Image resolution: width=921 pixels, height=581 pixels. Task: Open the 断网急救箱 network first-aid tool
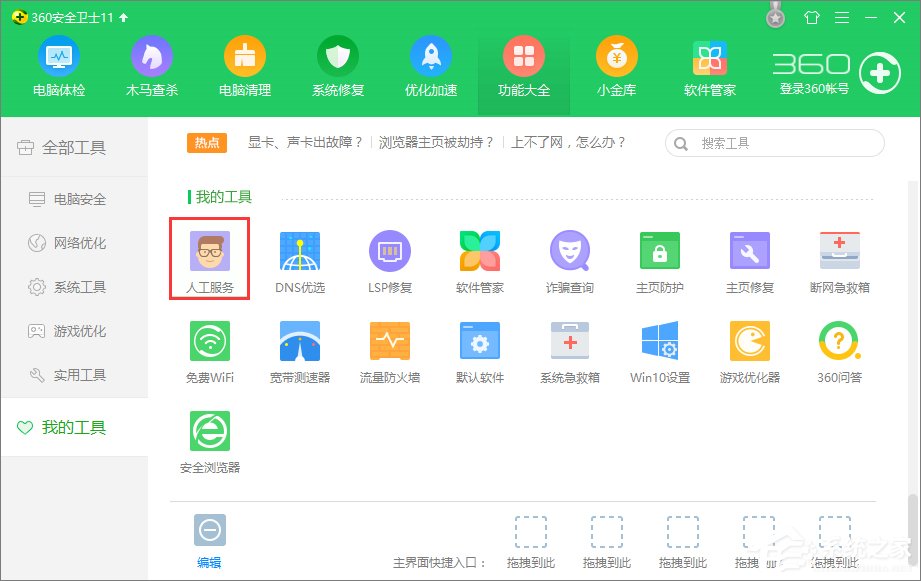(839, 257)
